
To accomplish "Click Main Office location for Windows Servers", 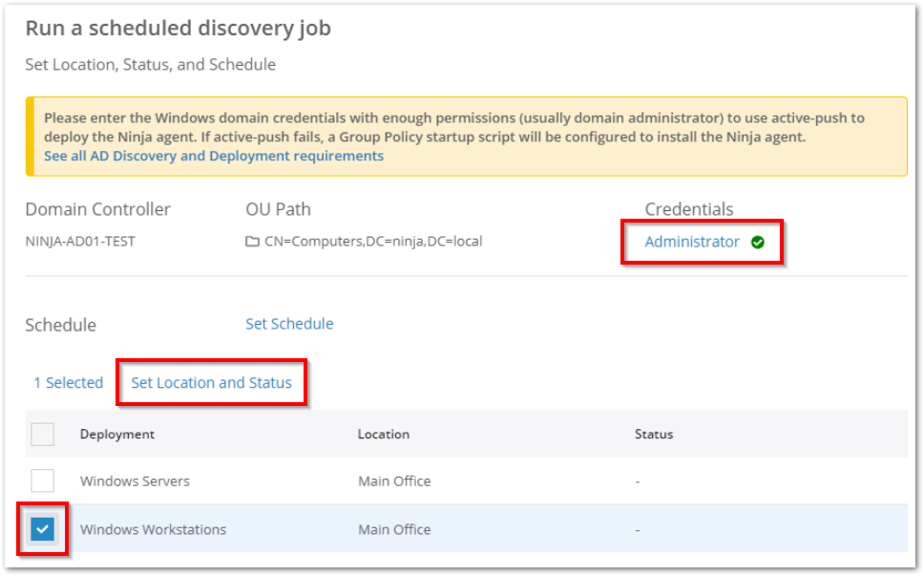I will point(394,481).
